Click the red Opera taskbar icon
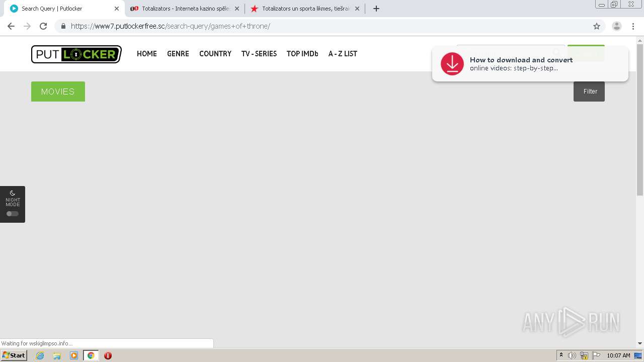644x362 pixels. point(108,355)
